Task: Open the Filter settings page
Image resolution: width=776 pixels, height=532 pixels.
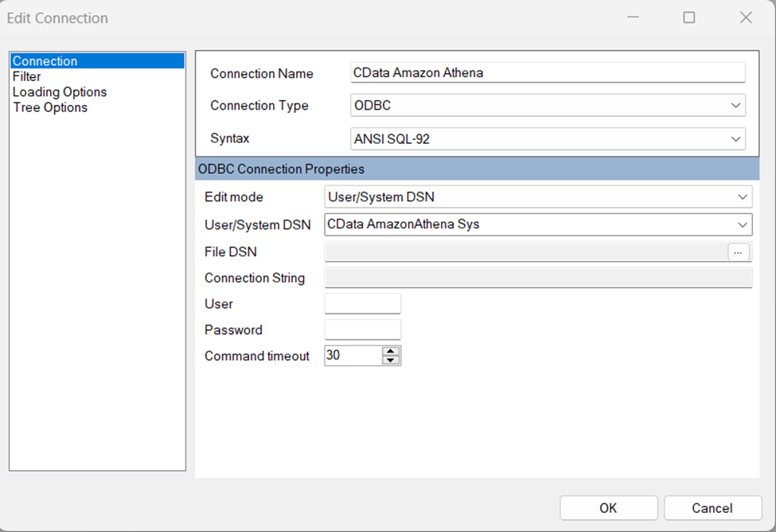Action: [x=27, y=76]
